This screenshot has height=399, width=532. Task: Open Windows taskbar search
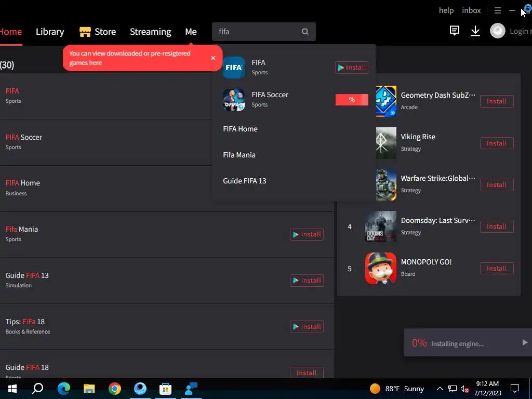coord(37,389)
